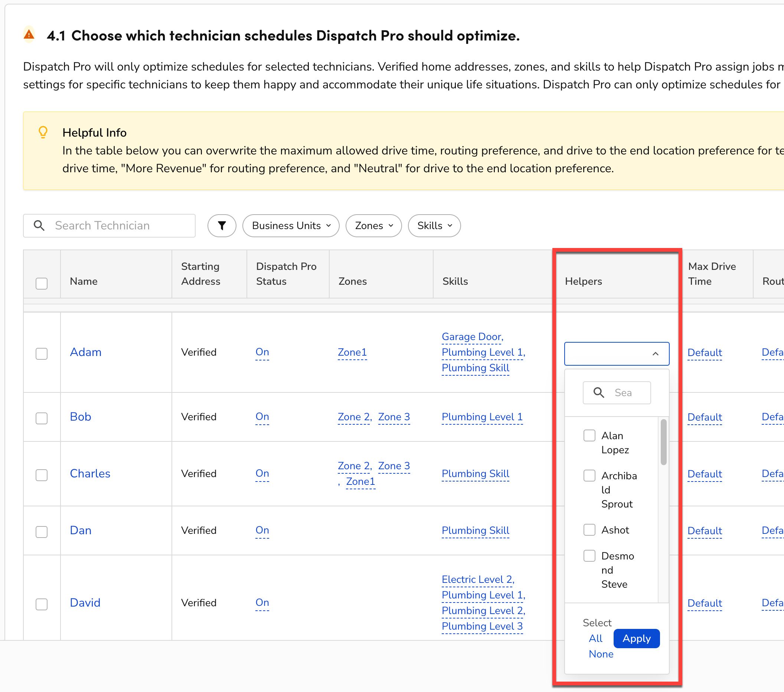This screenshot has height=692, width=784.
Task: Click the filter funnel icon
Action: point(222,226)
